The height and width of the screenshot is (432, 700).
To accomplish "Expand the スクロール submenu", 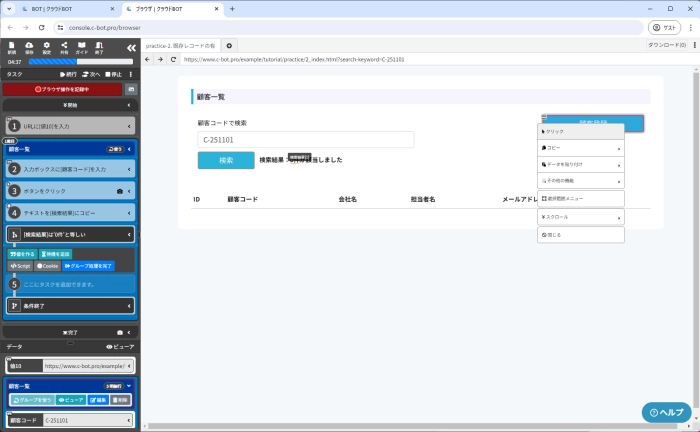I will tap(580, 216).
